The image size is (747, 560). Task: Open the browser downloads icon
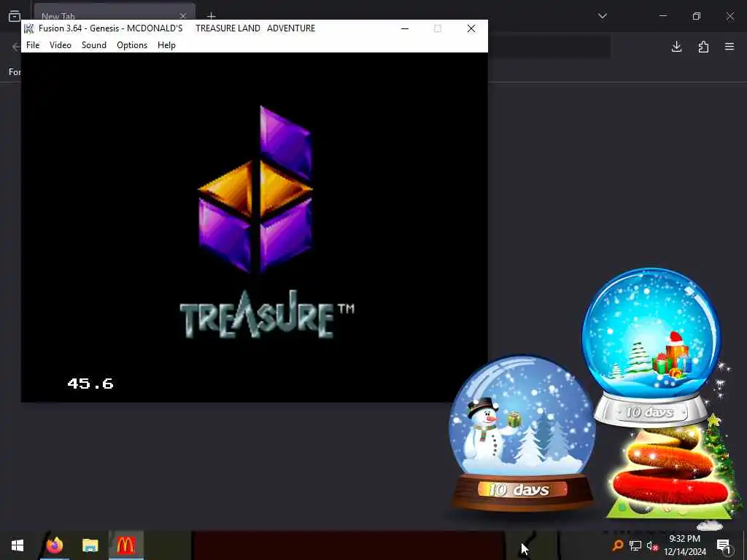pyautogui.click(x=676, y=47)
